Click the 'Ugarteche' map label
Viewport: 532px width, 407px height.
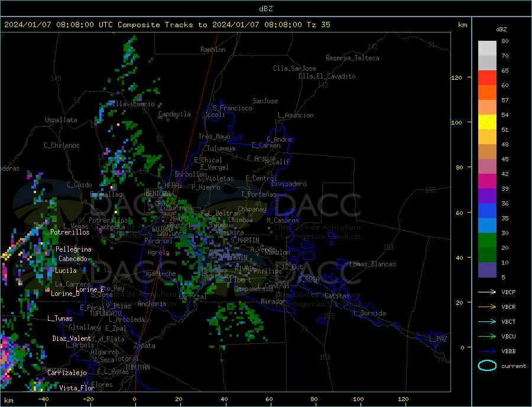[x=160, y=273]
